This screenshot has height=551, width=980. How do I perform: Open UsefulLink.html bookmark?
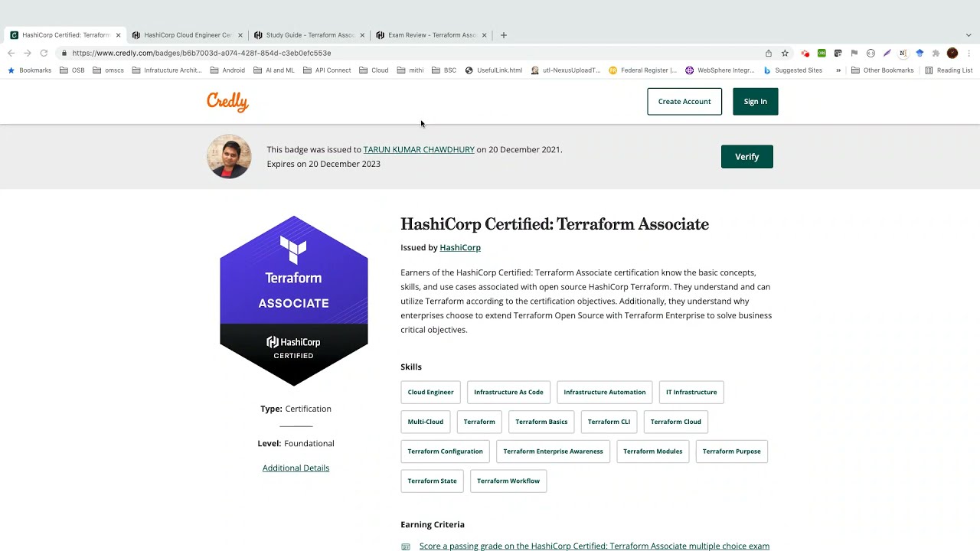click(493, 70)
